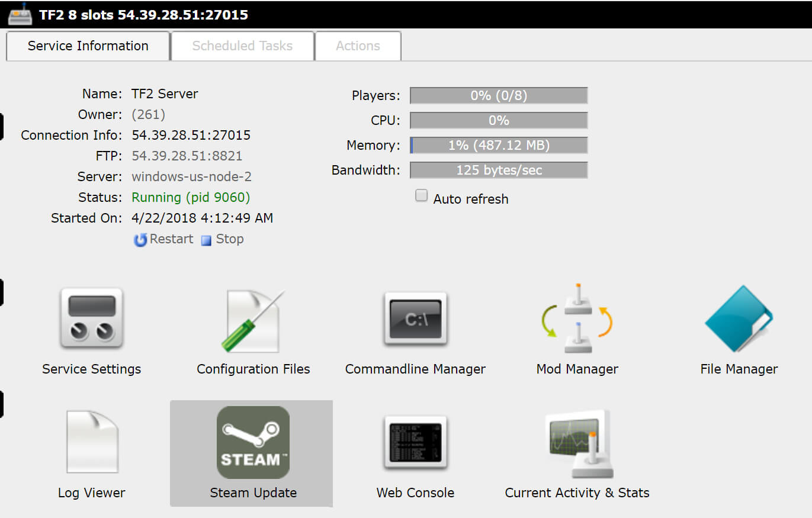Switch to the Scheduled Tasks tab
Viewport: 812px width, 518px height.
pyautogui.click(x=242, y=46)
